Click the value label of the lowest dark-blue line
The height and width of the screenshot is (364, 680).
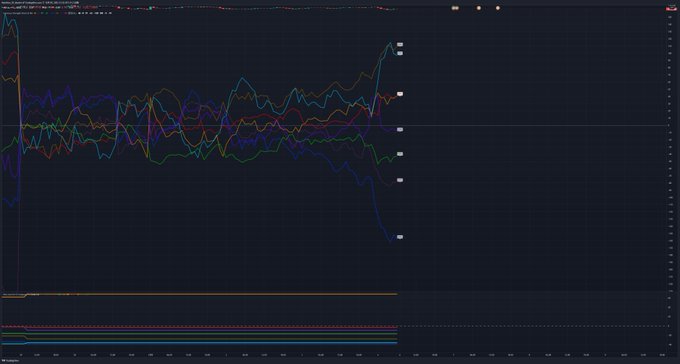coord(399,237)
